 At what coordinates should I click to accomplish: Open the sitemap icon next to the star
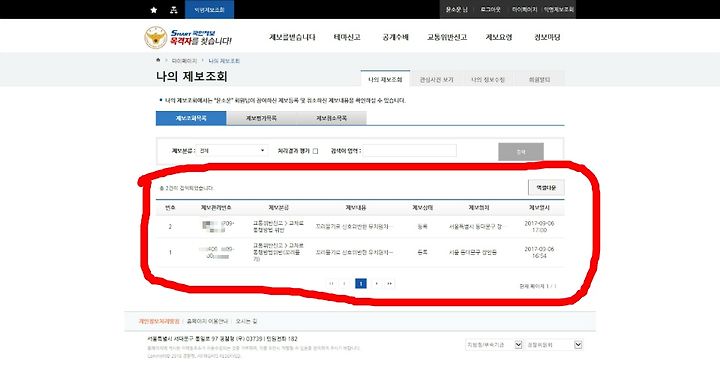(x=173, y=10)
